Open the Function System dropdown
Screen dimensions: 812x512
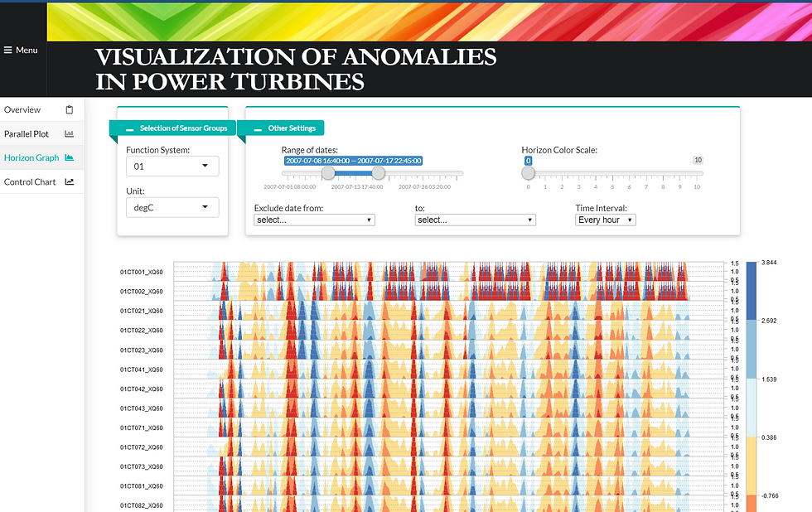click(x=172, y=167)
